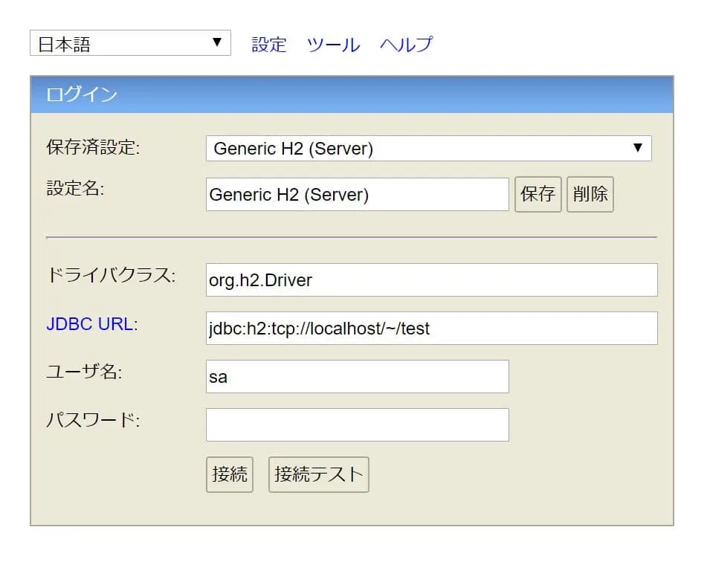Click the ドライバクラス: label
The image size is (707, 588).
[x=112, y=275]
